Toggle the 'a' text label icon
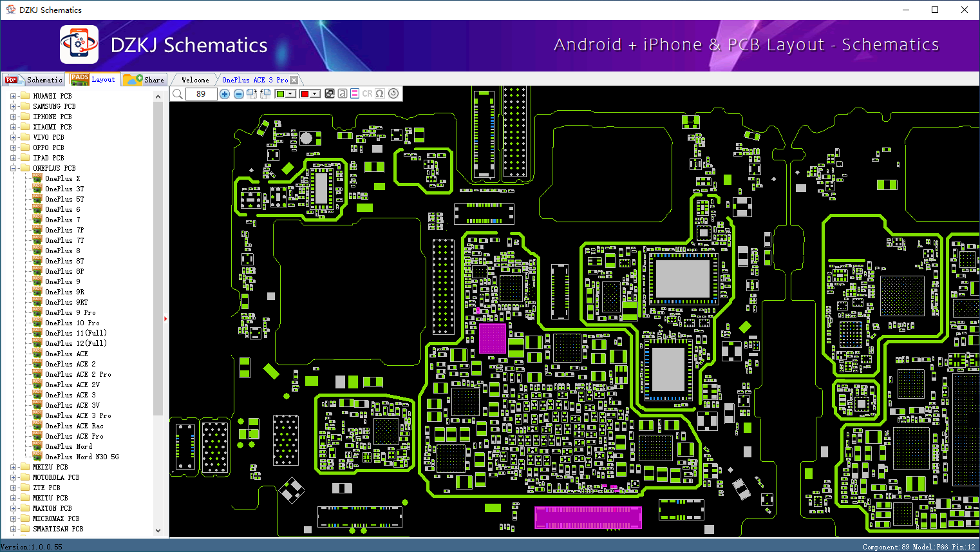980x552 pixels. 343,93
